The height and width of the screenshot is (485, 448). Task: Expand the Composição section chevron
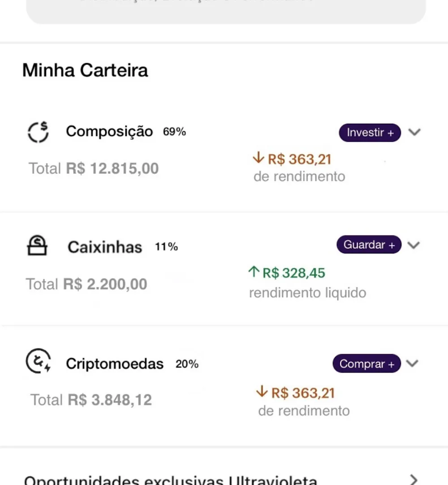click(x=415, y=132)
